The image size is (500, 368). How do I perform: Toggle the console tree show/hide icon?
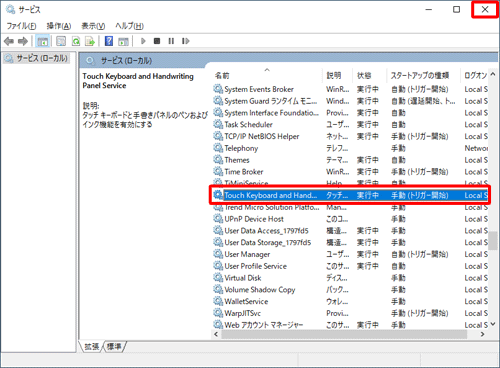point(43,41)
